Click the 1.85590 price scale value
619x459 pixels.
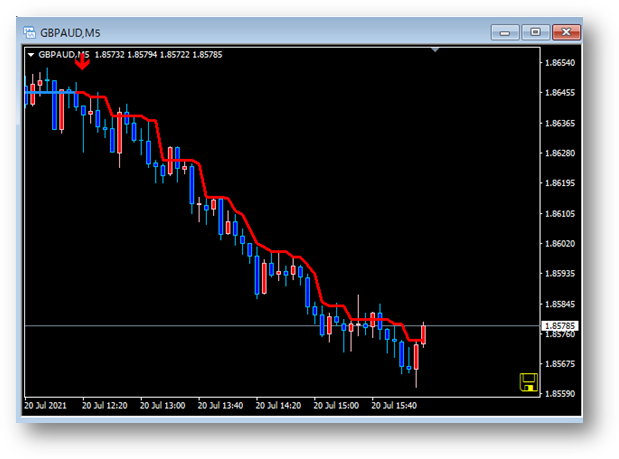click(560, 394)
